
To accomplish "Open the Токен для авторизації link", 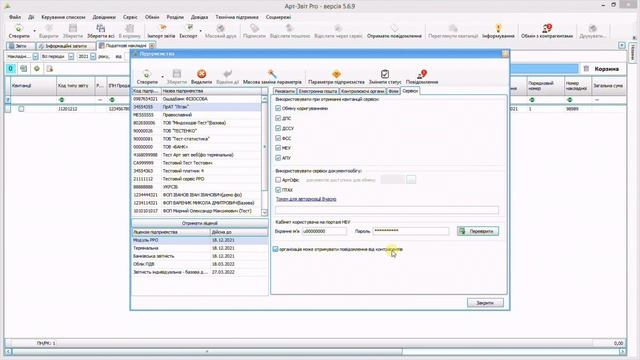I will 306,199.
